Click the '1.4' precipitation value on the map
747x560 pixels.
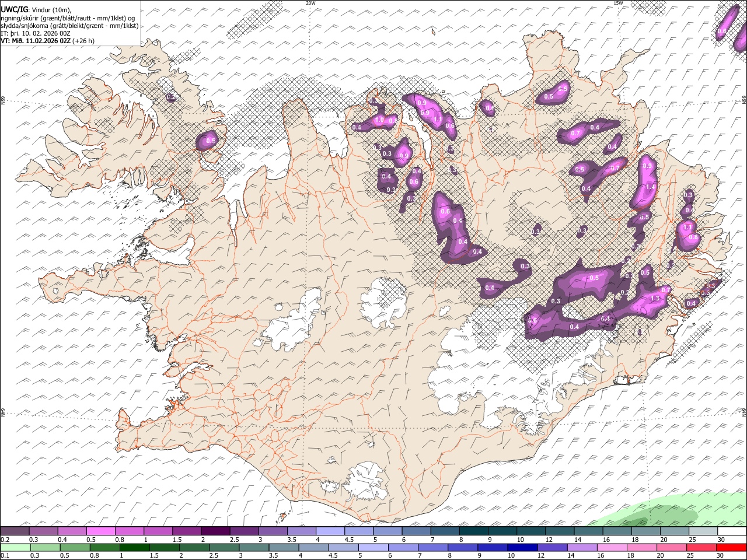[651, 187]
